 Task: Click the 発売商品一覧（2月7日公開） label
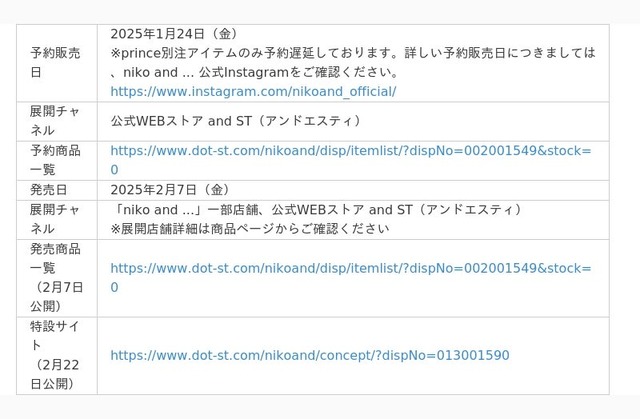tap(56, 277)
